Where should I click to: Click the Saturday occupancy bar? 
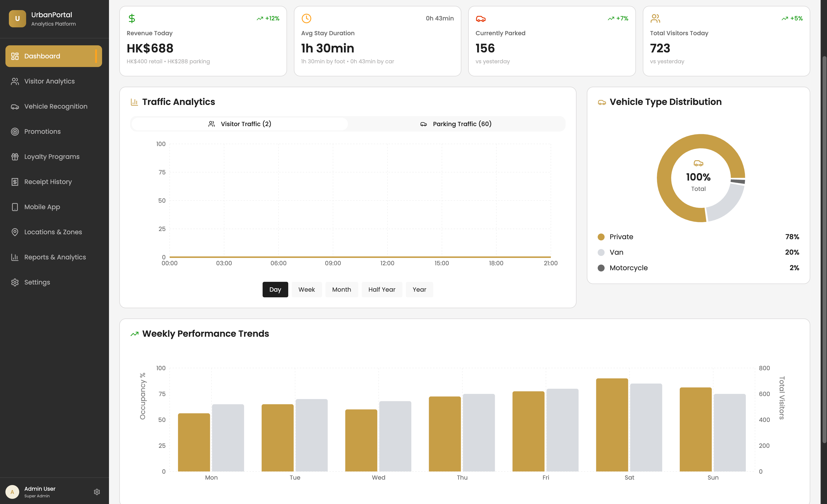611,424
